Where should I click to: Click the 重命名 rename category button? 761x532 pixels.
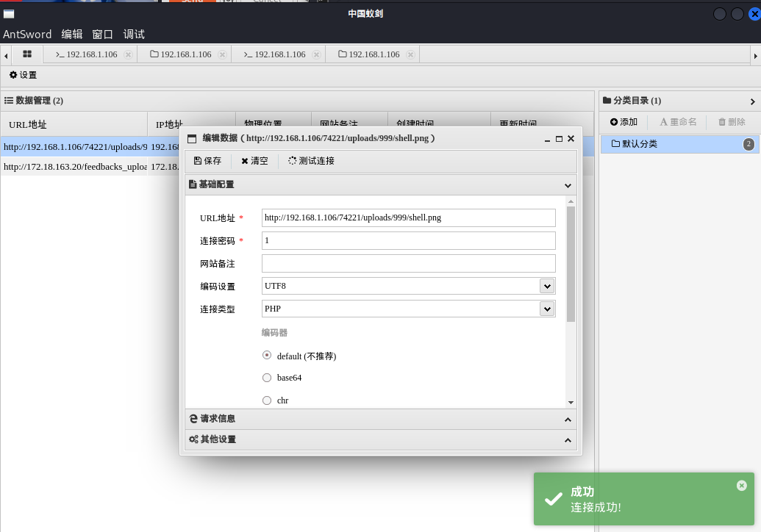tap(678, 122)
